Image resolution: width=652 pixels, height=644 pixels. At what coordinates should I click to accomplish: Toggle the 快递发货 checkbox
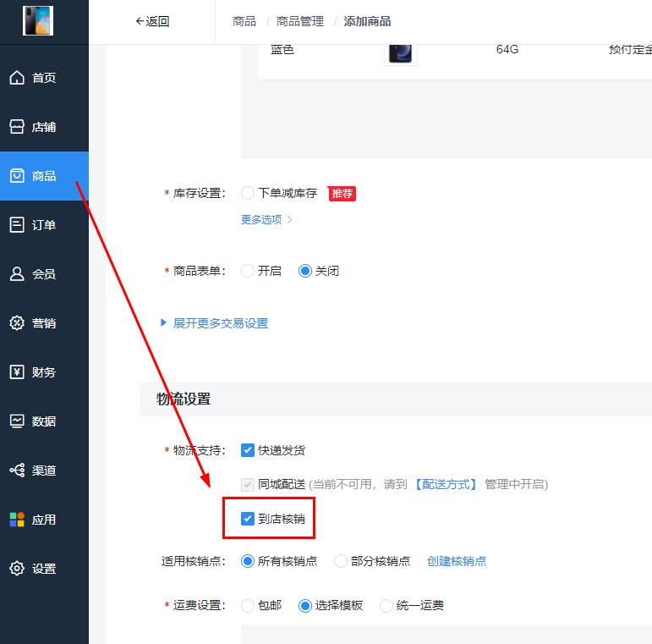point(248,450)
